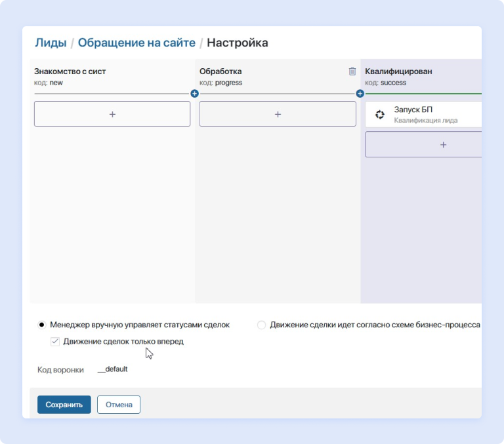Open the Запуск БП automation card
Image resolution: width=504 pixels, height=444 pixels.
[x=427, y=115]
